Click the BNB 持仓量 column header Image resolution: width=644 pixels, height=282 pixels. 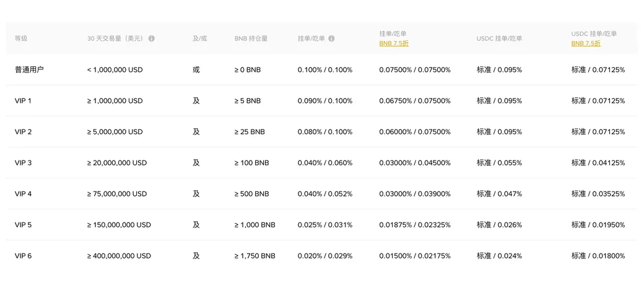(x=251, y=38)
